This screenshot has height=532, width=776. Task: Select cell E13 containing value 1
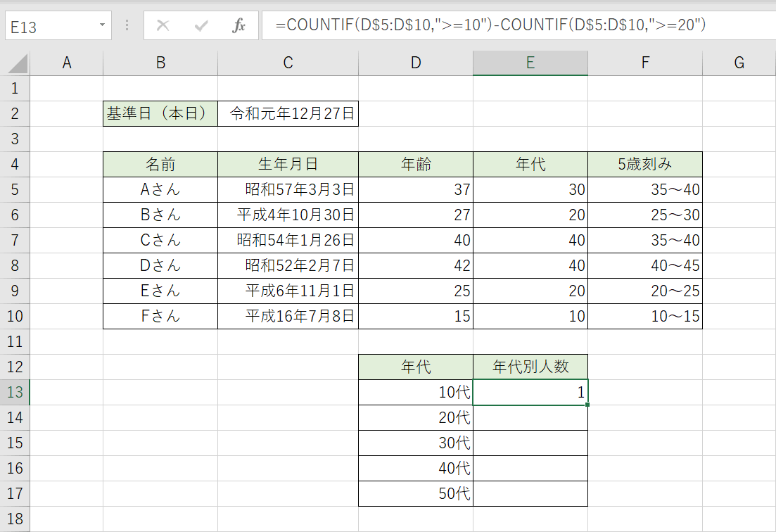[530, 392]
